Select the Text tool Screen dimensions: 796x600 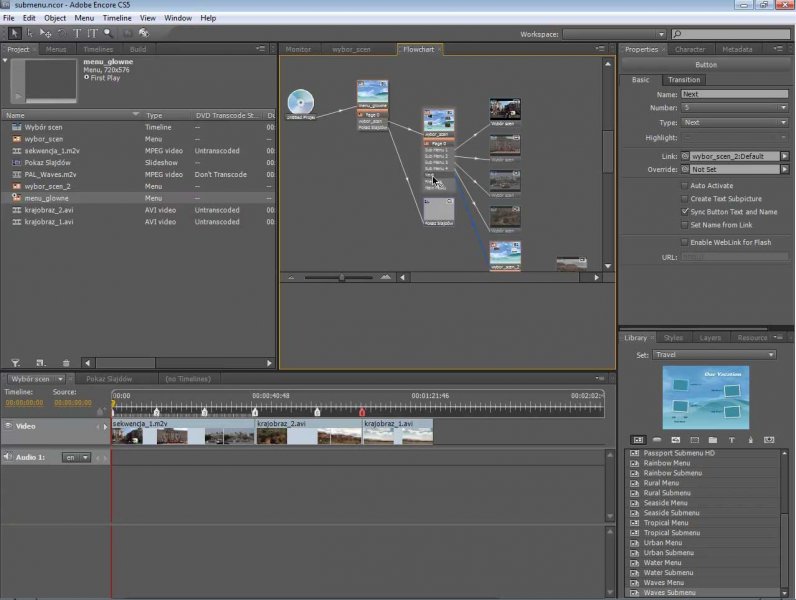[x=77, y=33]
